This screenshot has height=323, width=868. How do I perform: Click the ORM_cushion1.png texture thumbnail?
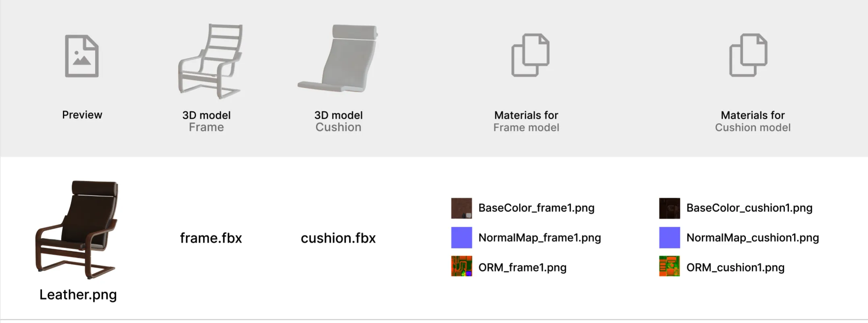669,266
